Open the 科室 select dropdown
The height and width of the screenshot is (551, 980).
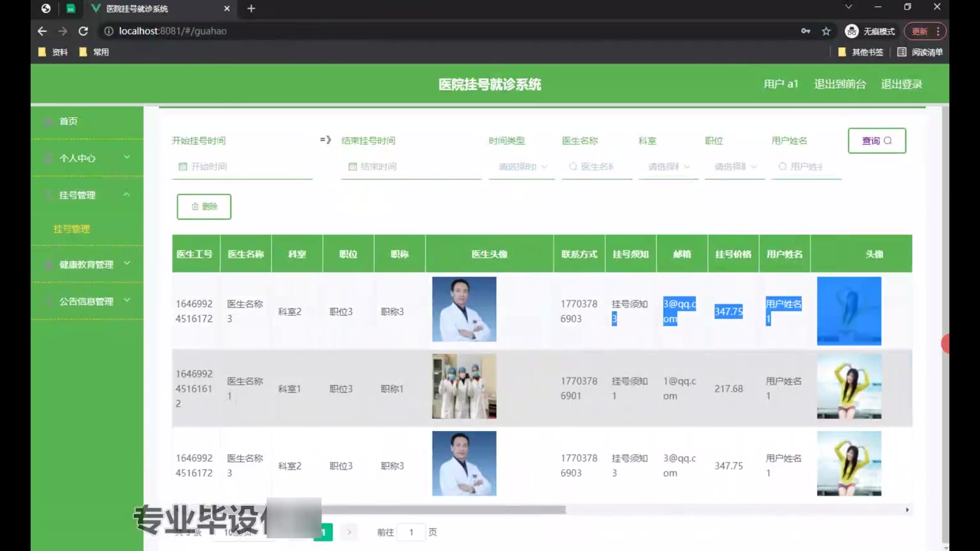[x=668, y=167]
